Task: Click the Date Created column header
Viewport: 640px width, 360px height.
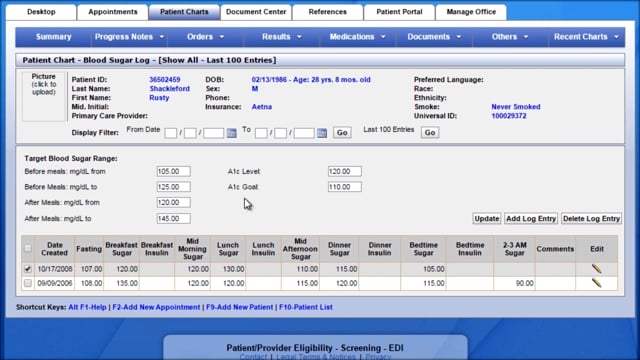Action: click(54, 249)
